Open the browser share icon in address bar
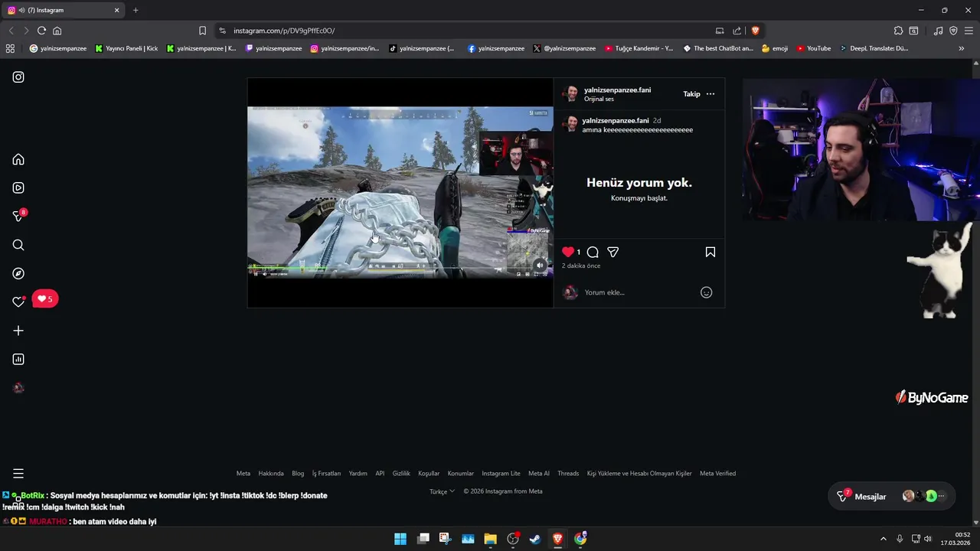The height and width of the screenshot is (551, 980). point(737,31)
